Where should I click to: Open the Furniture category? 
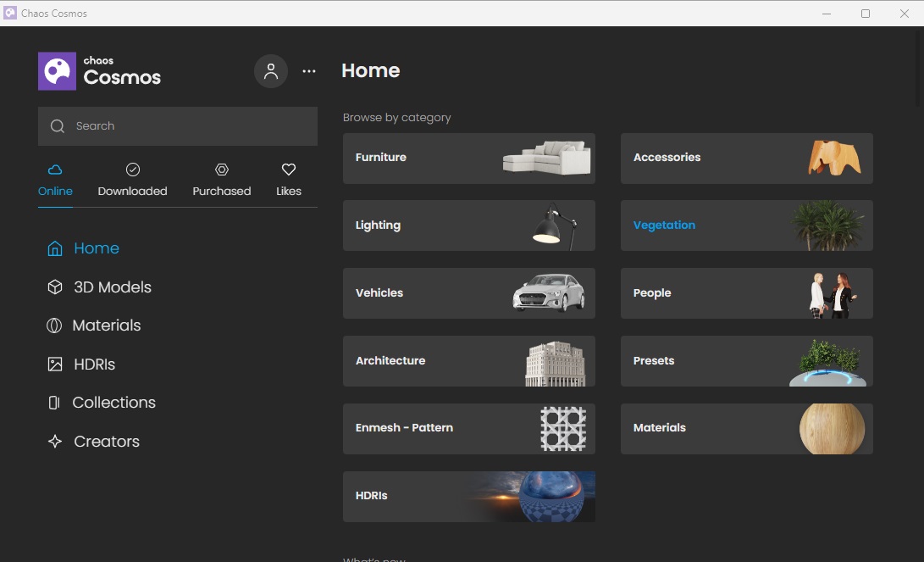469,158
